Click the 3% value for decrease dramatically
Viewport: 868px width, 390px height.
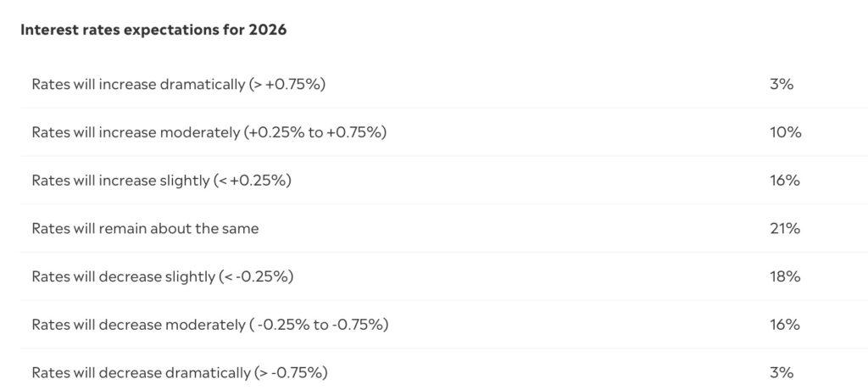(x=781, y=372)
